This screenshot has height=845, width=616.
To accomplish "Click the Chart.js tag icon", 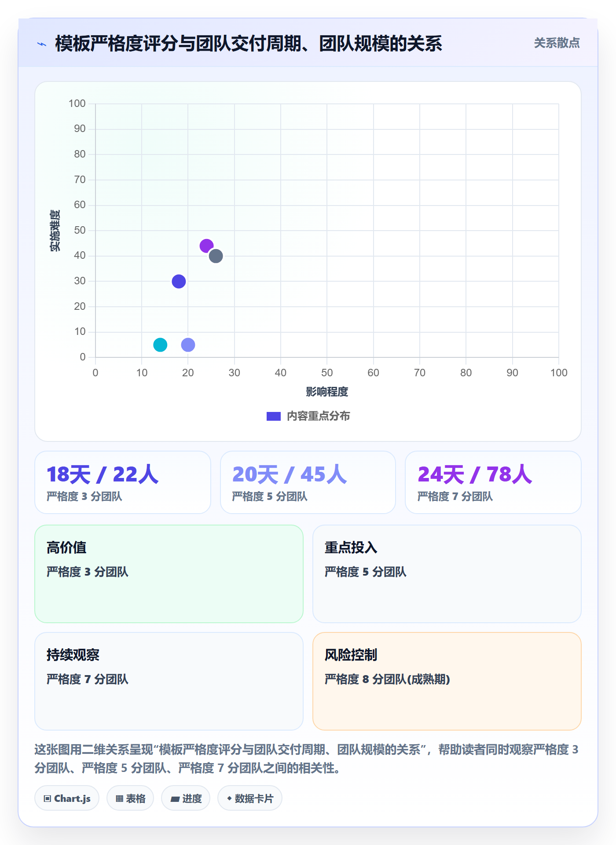I will pyautogui.click(x=48, y=798).
